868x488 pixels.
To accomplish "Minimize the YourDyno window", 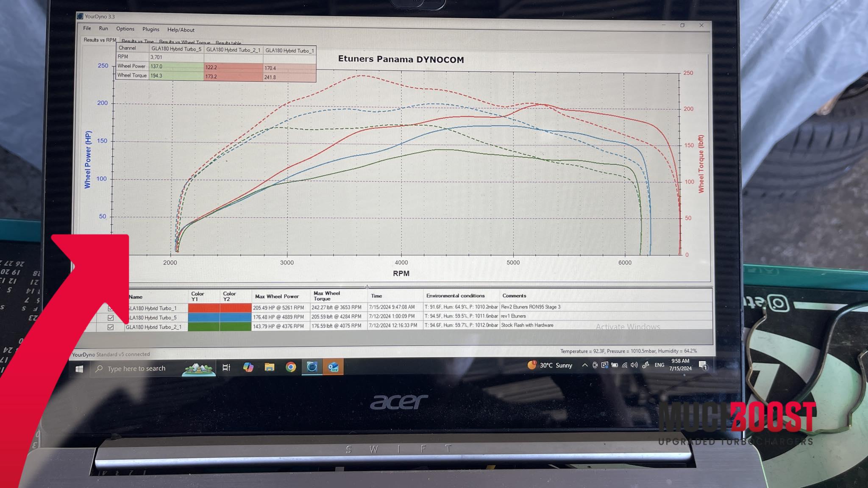I will click(664, 25).
